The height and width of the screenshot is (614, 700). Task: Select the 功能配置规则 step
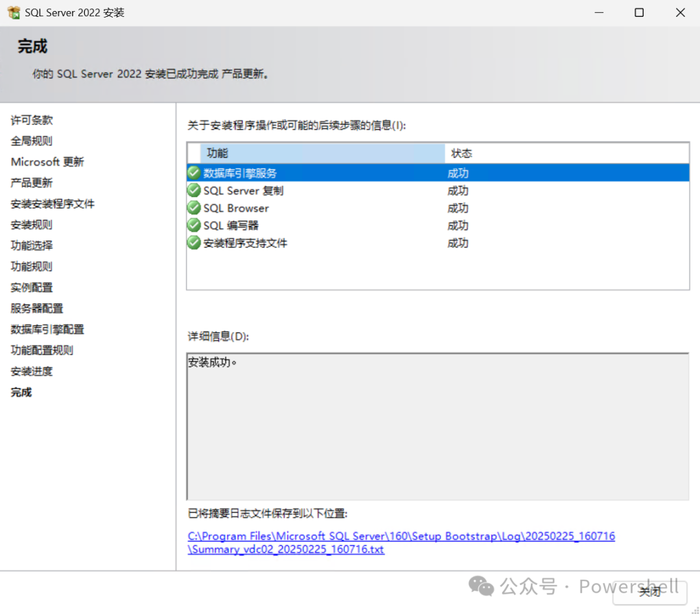(42, 350)
